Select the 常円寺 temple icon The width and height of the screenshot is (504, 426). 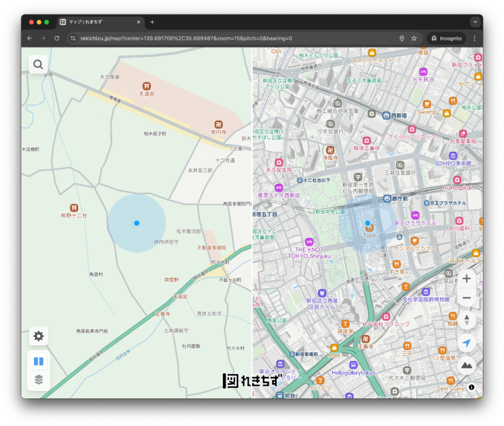218,125
